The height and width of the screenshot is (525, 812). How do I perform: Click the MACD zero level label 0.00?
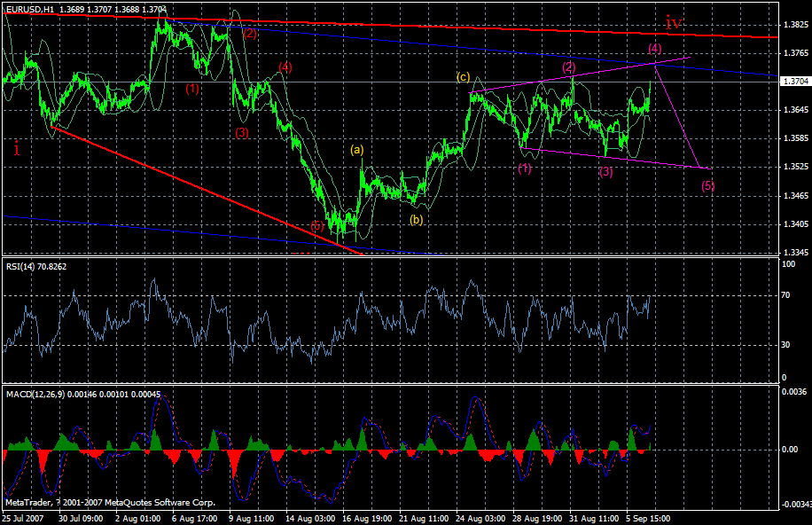click(790, 450)
